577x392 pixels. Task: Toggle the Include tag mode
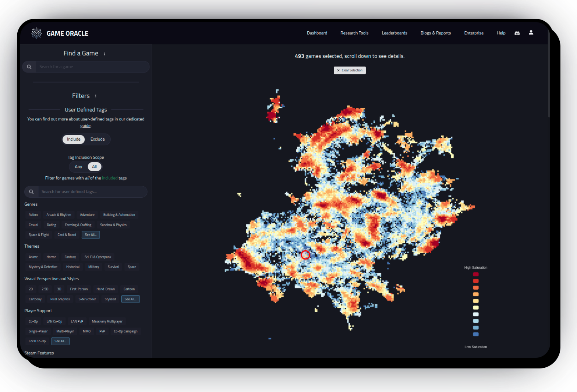[74, 139]
